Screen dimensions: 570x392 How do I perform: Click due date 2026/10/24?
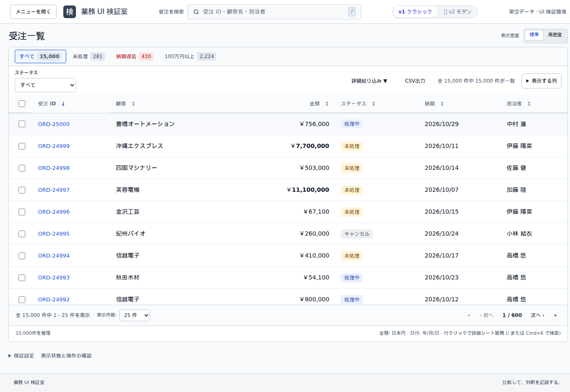[x=442, y=234]
